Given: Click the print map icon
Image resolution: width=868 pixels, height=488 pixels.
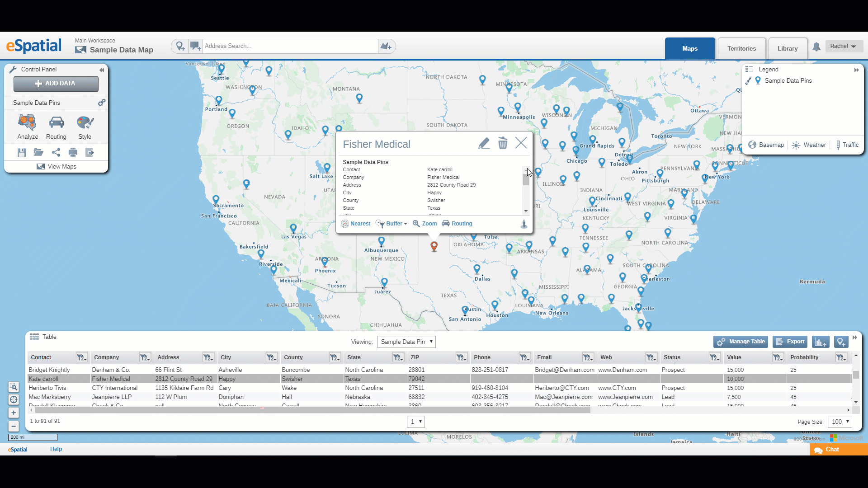Looking at the screenshot, I should tap(73, 153).
